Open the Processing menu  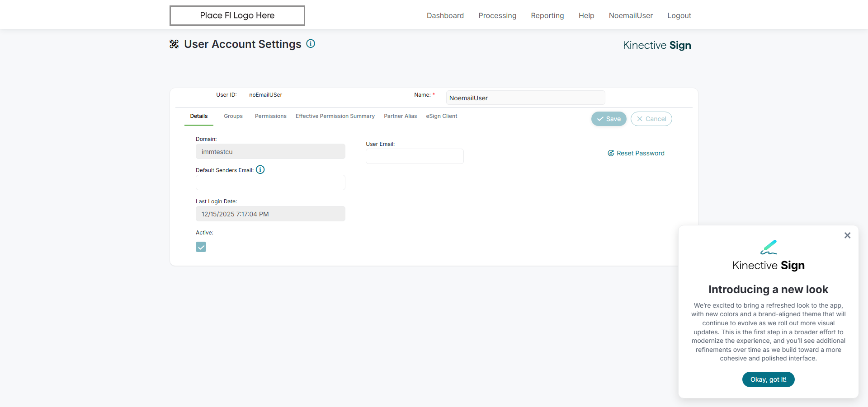click(497, 15)
